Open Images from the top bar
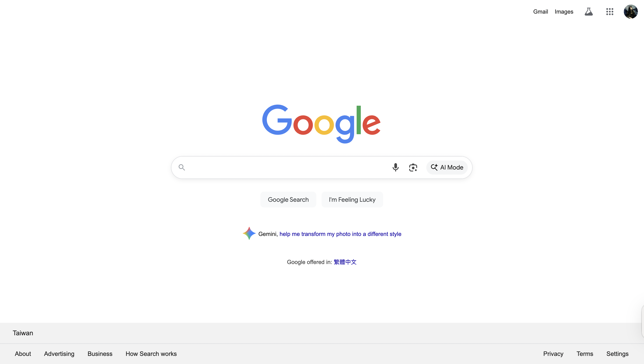 tap(564, 12)
